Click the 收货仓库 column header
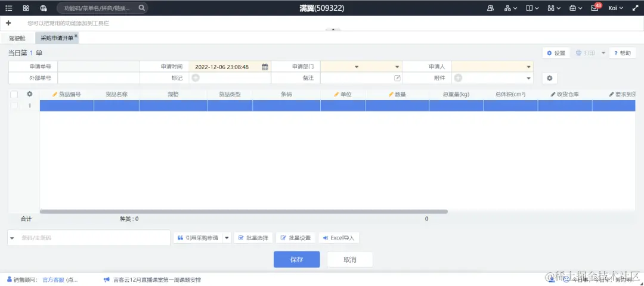The height and width of the screenshot is (286, 644). [565, 94]
